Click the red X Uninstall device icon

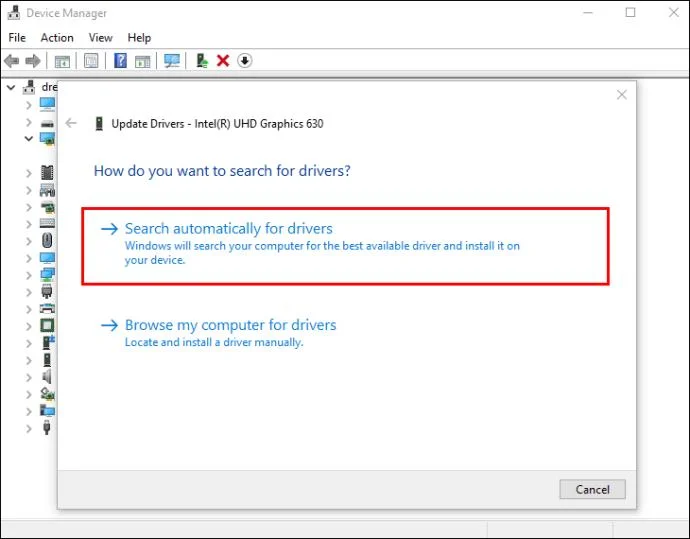223,61
